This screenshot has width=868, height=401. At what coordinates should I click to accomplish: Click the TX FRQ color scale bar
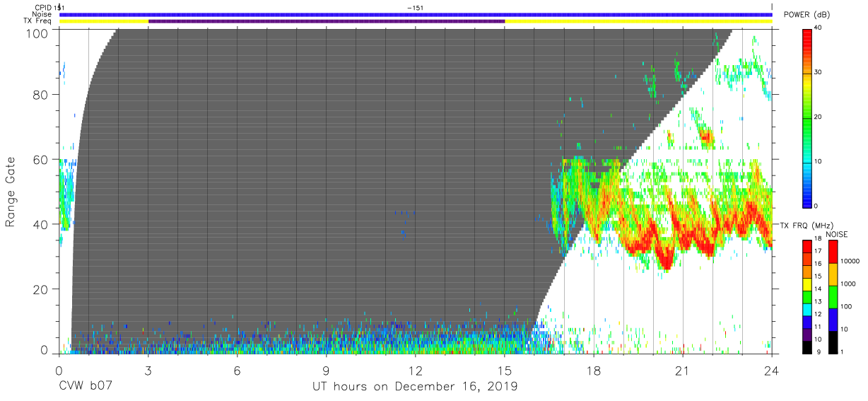tap(807, 296)
